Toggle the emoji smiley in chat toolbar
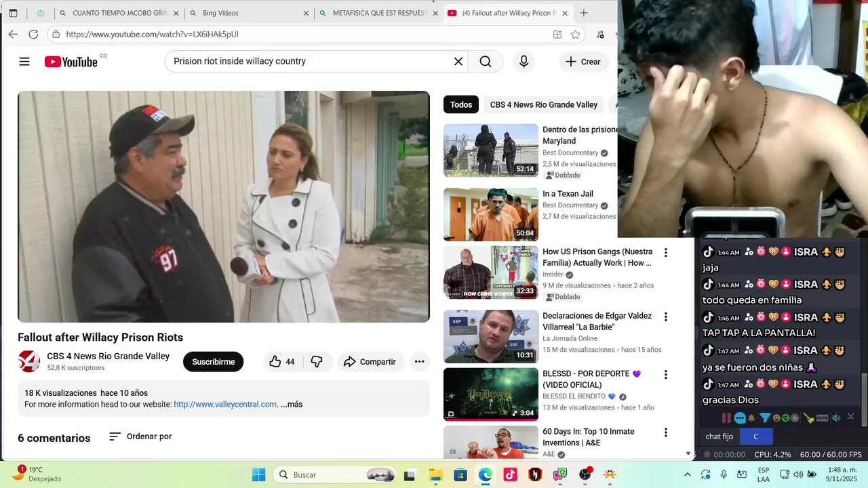Viewport: 868px width, 488px height. 777,418
